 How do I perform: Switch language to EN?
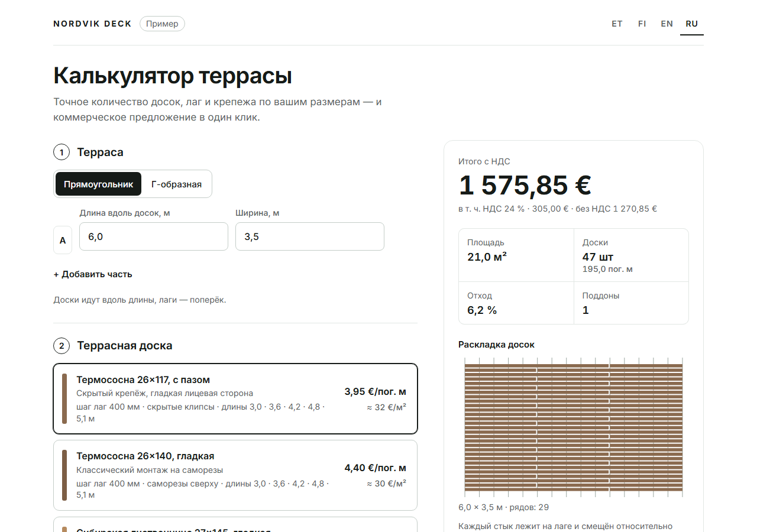(667, 24)
